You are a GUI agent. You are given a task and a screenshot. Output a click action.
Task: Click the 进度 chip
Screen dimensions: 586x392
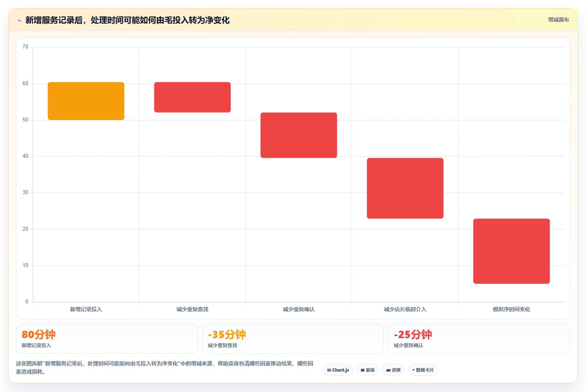tap(393, 370)
